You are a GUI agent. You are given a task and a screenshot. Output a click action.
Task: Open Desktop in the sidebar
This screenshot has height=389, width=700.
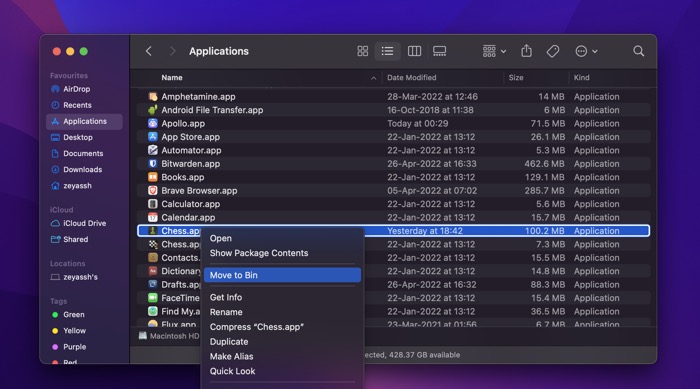77,137
